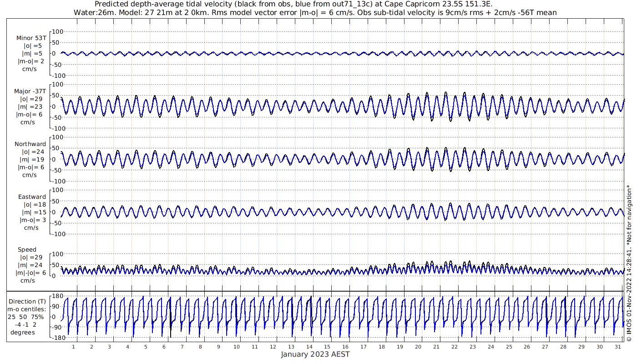Viewport: 637px width, 364px height.
Task: Click day '21' on the date axis
Action: point(436,347)
